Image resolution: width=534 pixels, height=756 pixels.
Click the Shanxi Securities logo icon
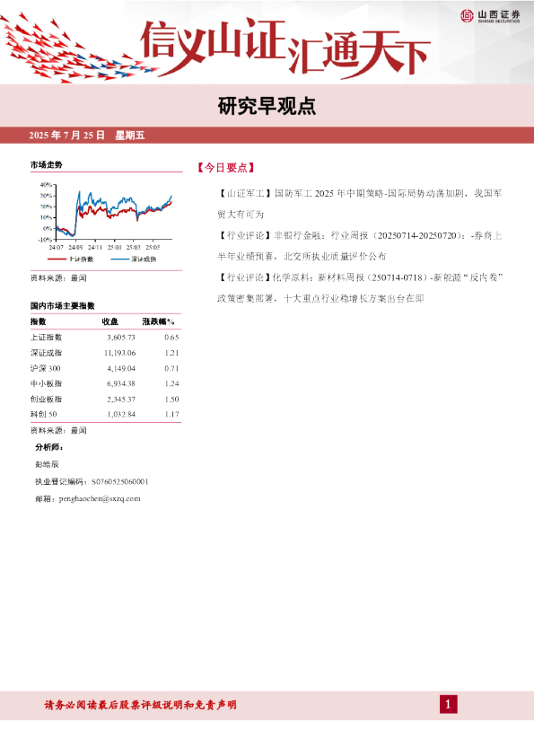tap(467, 16)
